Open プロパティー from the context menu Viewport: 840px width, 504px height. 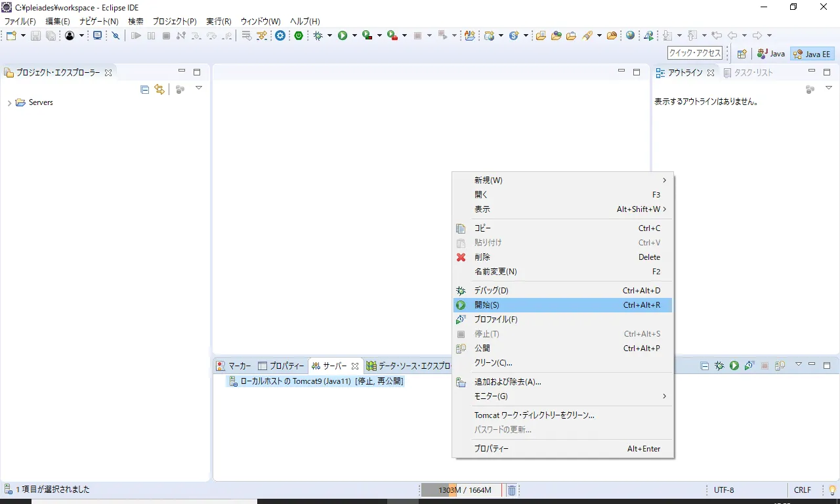[x=563, y=449]
